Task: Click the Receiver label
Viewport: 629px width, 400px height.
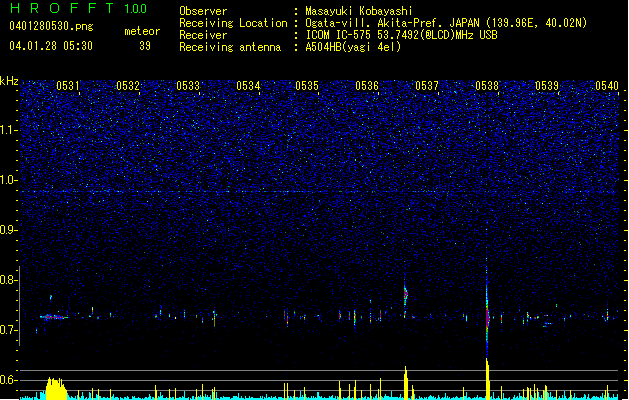Action: (203, 35)
